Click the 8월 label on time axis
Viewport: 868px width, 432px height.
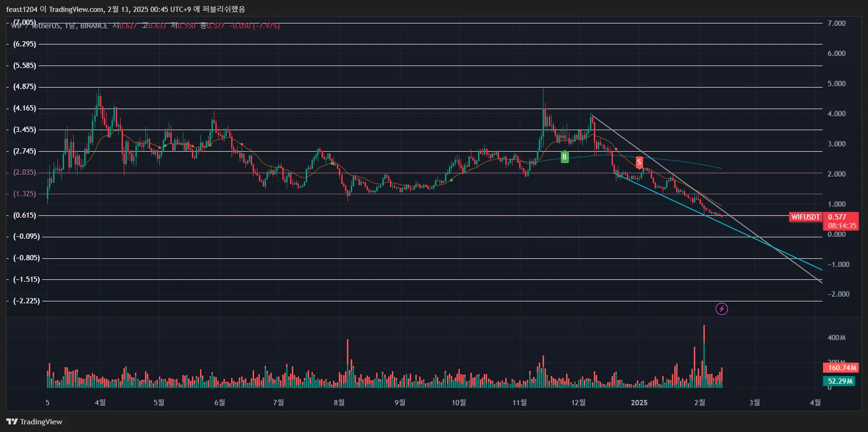point(339,403)
